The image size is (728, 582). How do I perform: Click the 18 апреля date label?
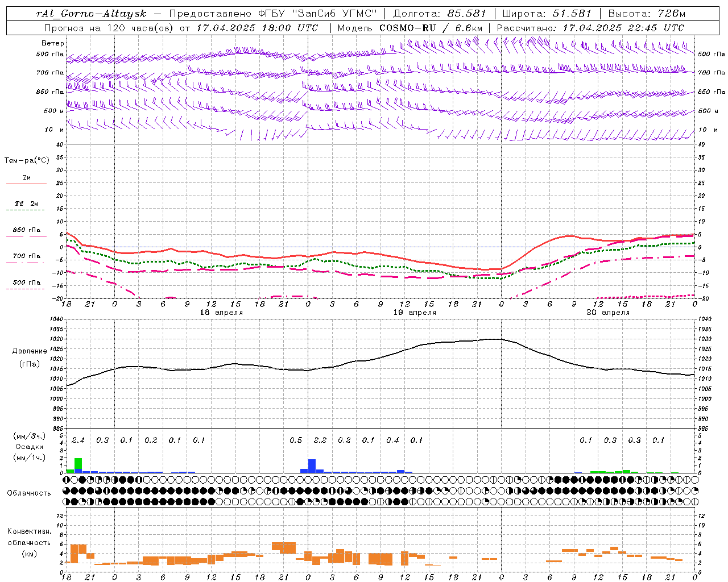point(221,313)
